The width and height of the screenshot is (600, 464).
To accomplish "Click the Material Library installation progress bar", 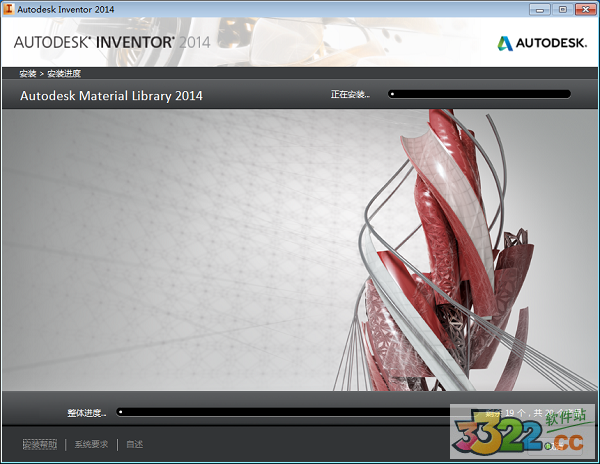I will pyautogui.click(x=479, y=94).
